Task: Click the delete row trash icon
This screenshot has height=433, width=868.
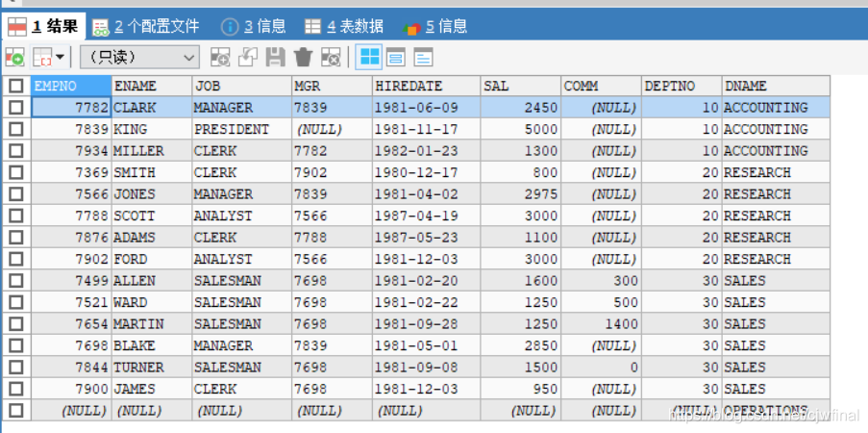Action: tap(303, 57)
